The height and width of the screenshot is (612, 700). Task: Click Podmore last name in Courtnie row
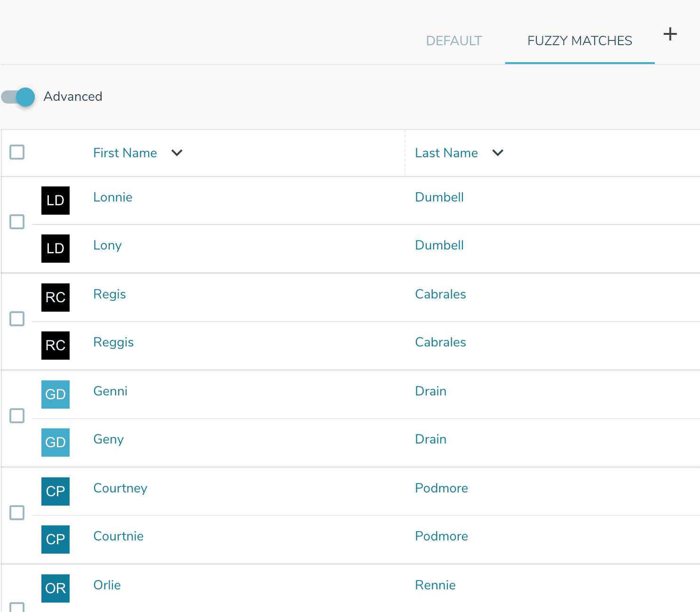click(442, 536)
